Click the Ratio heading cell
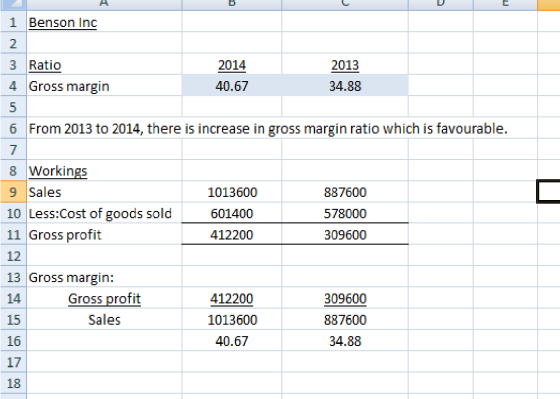 pos(104,65)
